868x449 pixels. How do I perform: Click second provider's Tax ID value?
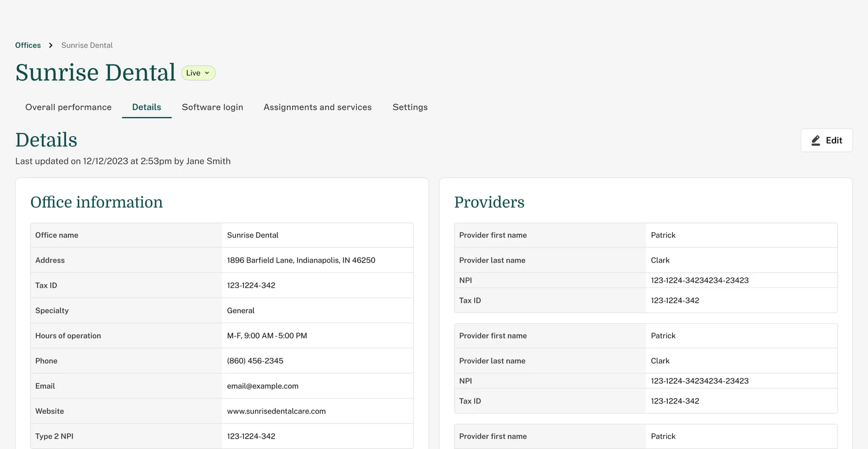pyautogui.click(x=675, y=401)
